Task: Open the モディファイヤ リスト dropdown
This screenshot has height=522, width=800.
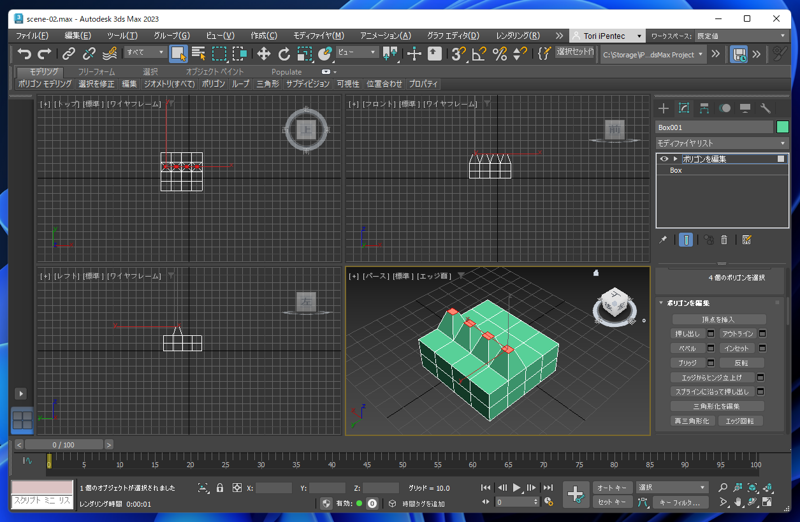Action: (x=721, y=143)
